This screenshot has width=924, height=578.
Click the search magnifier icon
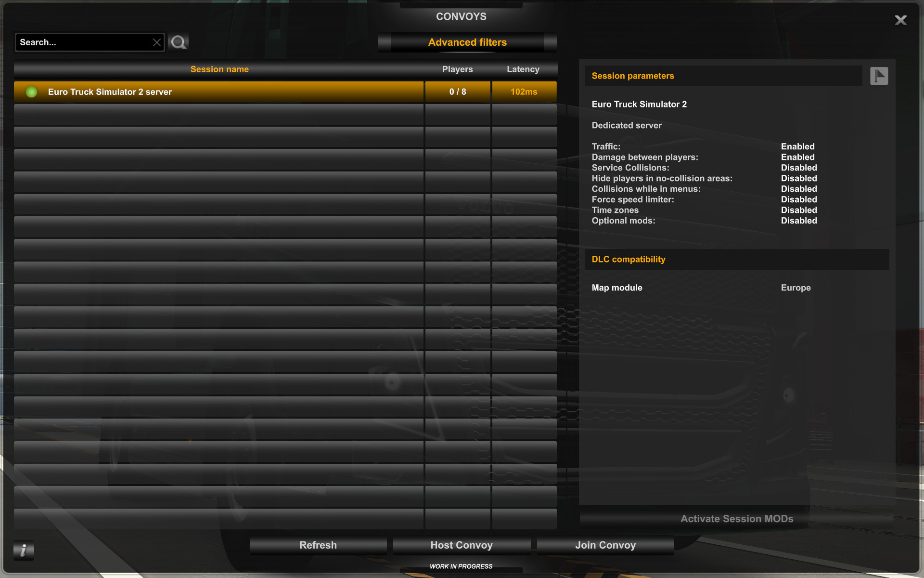(178, 41)
